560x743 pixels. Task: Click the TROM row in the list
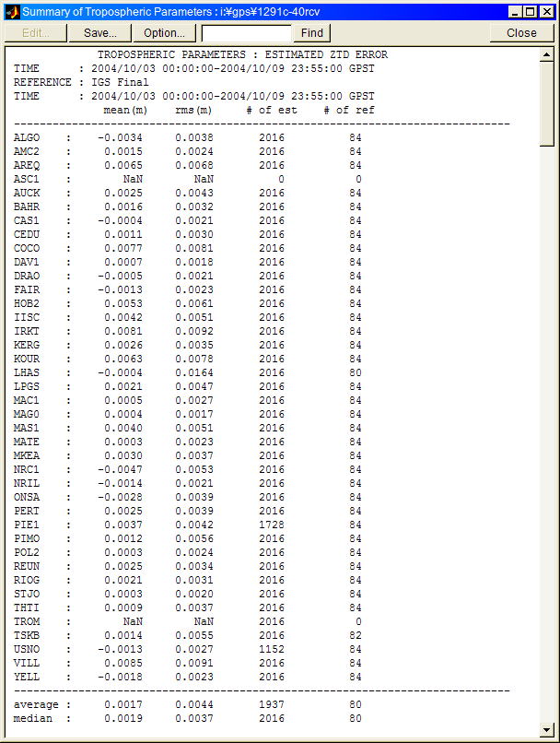(x=184, y=621)
